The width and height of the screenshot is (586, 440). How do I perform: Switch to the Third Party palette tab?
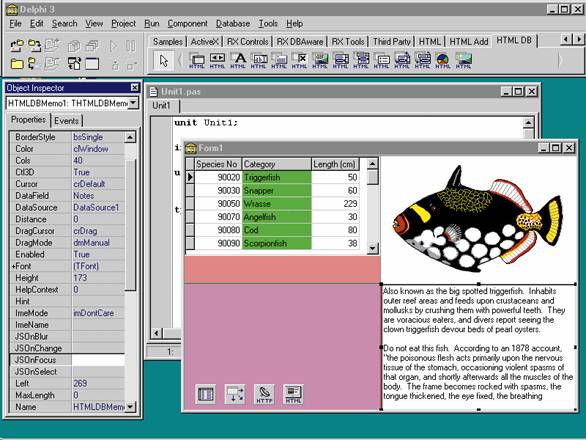click(392, 41)
